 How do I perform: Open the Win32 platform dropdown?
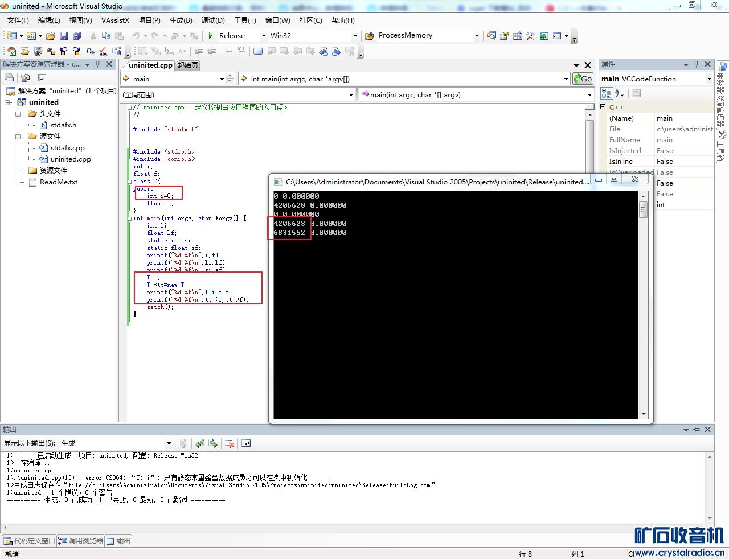[x=355, y=36]
